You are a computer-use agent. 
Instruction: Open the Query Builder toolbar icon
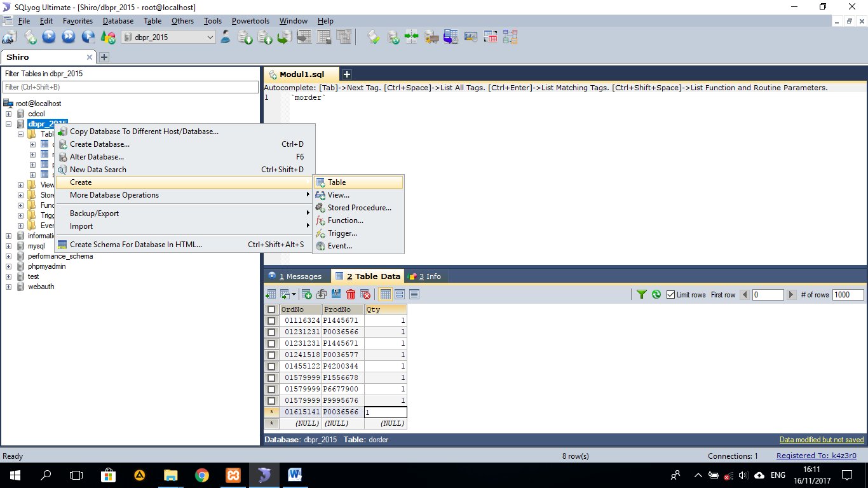[491, 37]
